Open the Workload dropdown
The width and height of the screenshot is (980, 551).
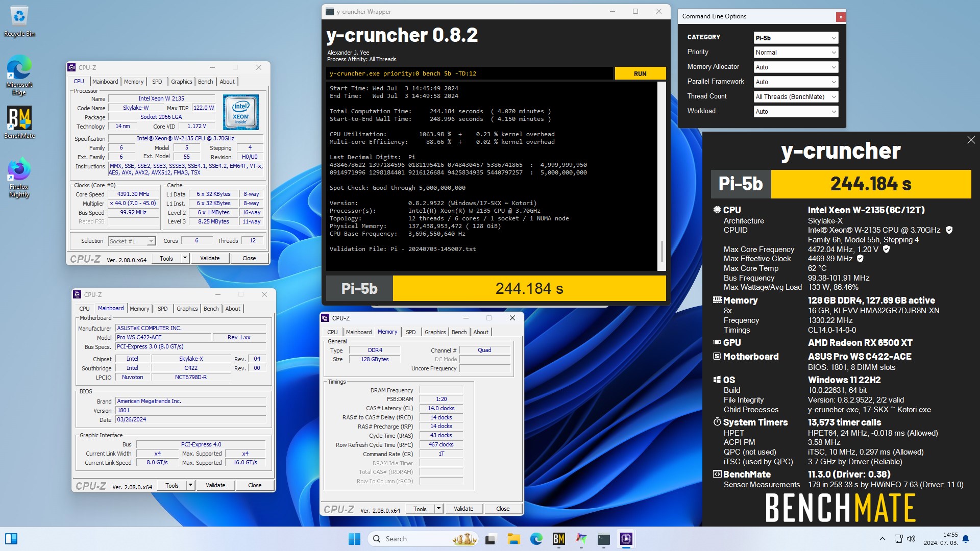pyautogui.click(x=796, y=112)
